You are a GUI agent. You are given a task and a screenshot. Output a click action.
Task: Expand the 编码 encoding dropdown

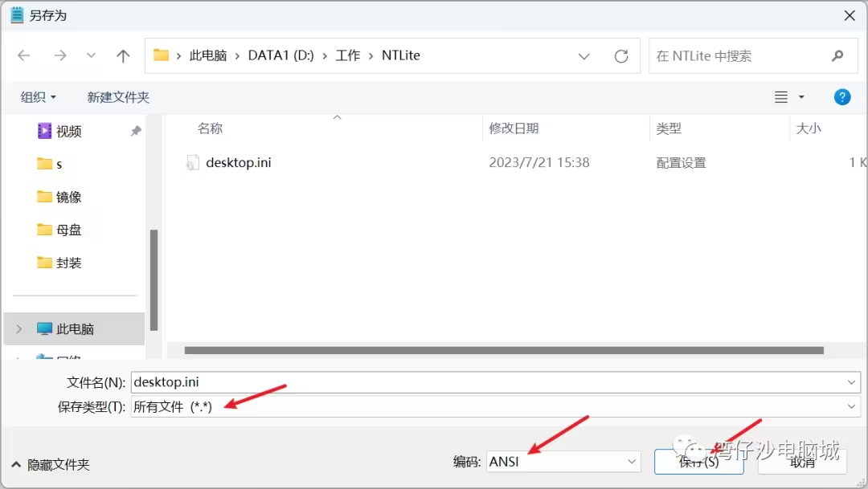coord(633,462)
